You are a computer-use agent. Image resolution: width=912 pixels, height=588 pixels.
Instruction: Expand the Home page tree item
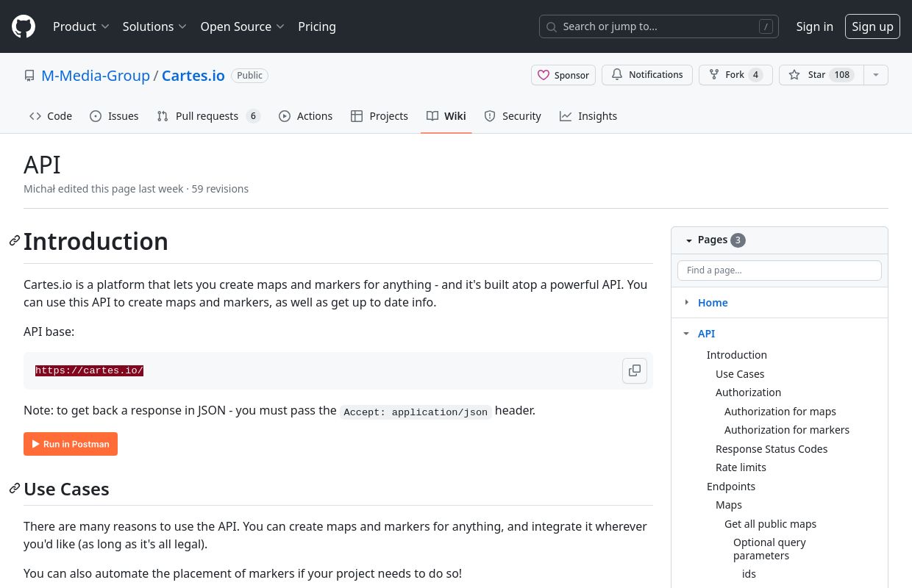(x=686, y=302)
